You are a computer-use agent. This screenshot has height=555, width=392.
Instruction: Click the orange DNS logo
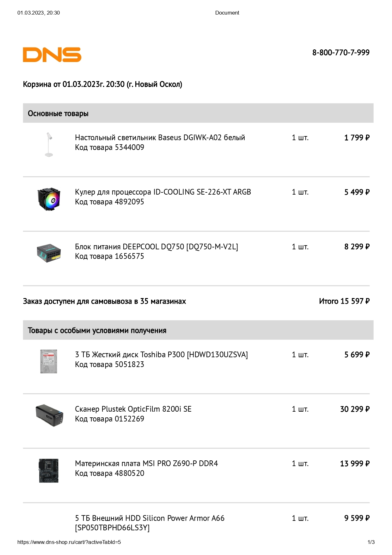[x=52, y=55]
